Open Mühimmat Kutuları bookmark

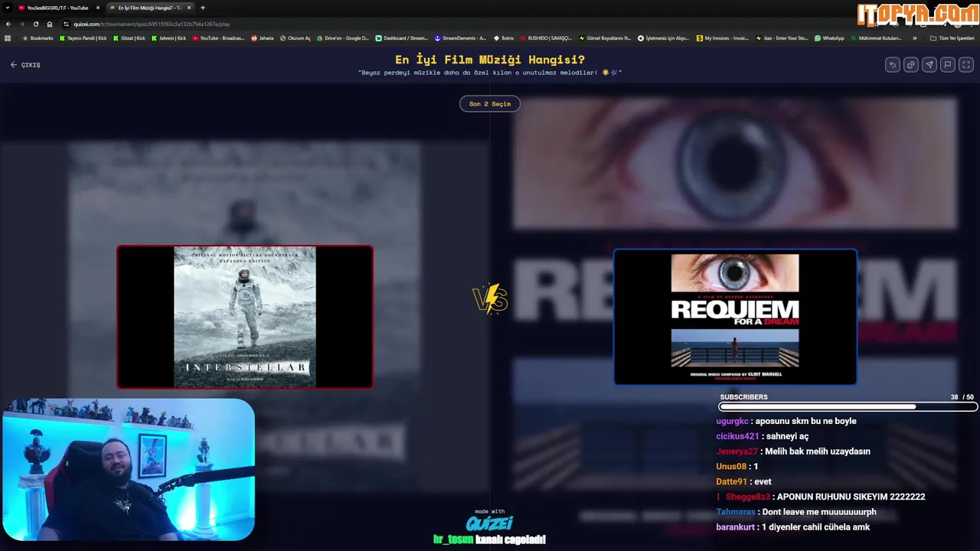point(876,37)
